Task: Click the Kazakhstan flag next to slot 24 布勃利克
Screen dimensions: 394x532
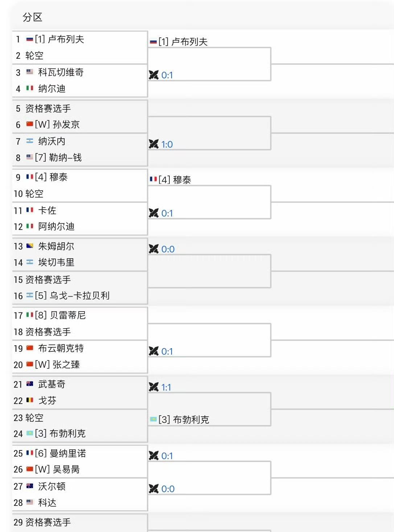Action: [30, 433]
